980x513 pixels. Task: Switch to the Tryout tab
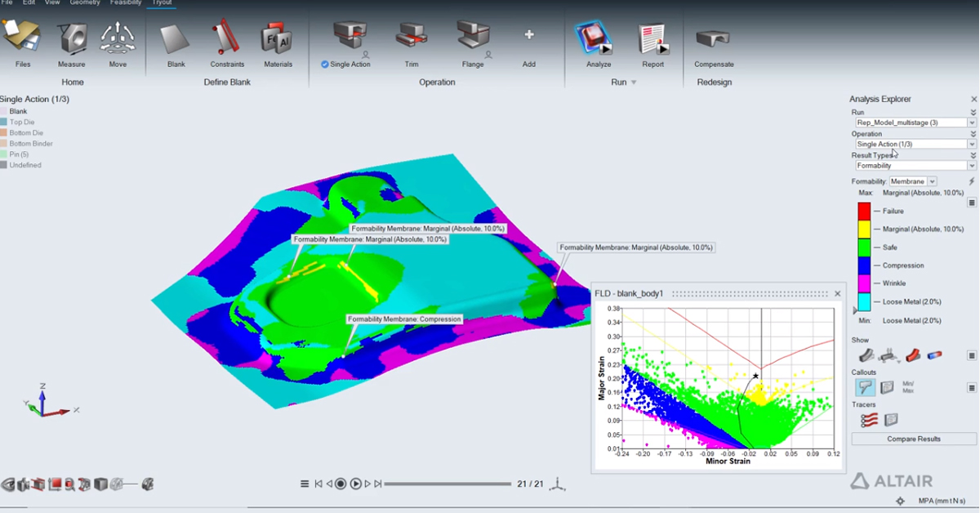pyautogui.click(x=162, y=3)
